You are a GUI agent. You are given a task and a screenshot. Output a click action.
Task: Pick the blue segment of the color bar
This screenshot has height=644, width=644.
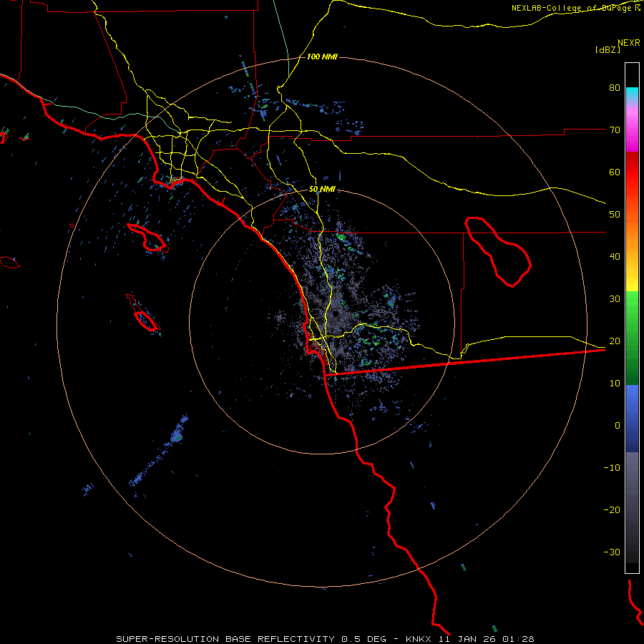[632, 418]
